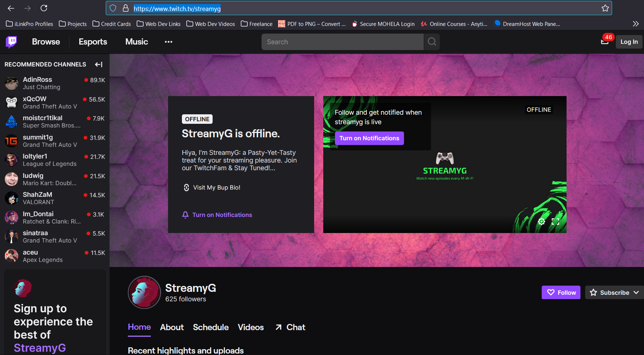This screenshot has height=355, width=644.
Task: Open Web Dev Links bookmark folder
Action: (159, 24)
